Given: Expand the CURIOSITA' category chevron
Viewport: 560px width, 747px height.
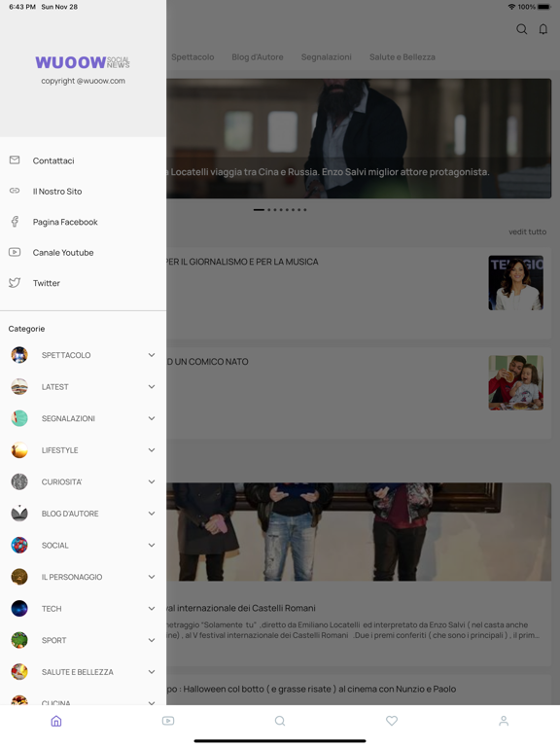Looking at the screenshot, I should click(152, 481).
